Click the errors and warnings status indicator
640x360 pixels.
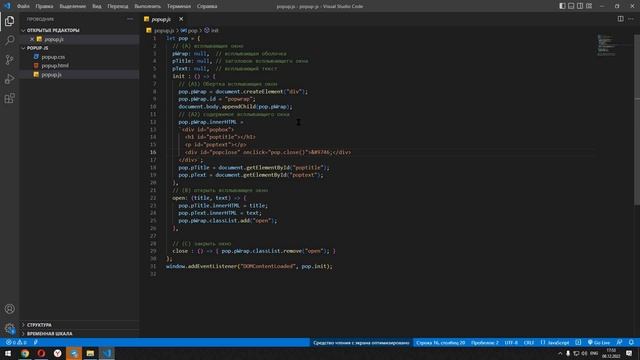[16, 342]
